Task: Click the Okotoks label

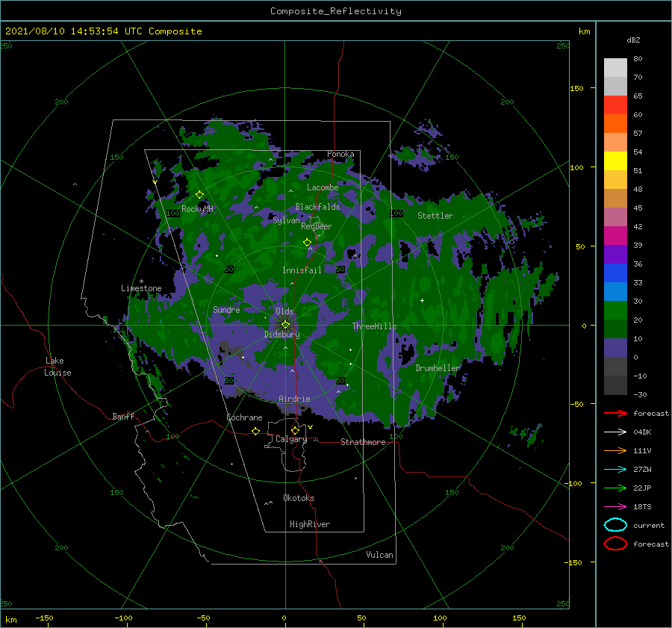Action: 299,498
